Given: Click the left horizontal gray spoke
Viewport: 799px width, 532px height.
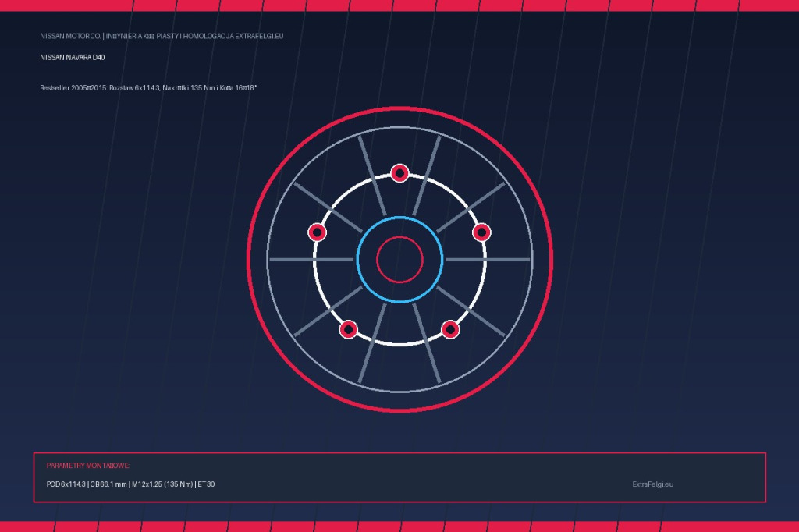Looking at the screenshot, I should [311, 260].
